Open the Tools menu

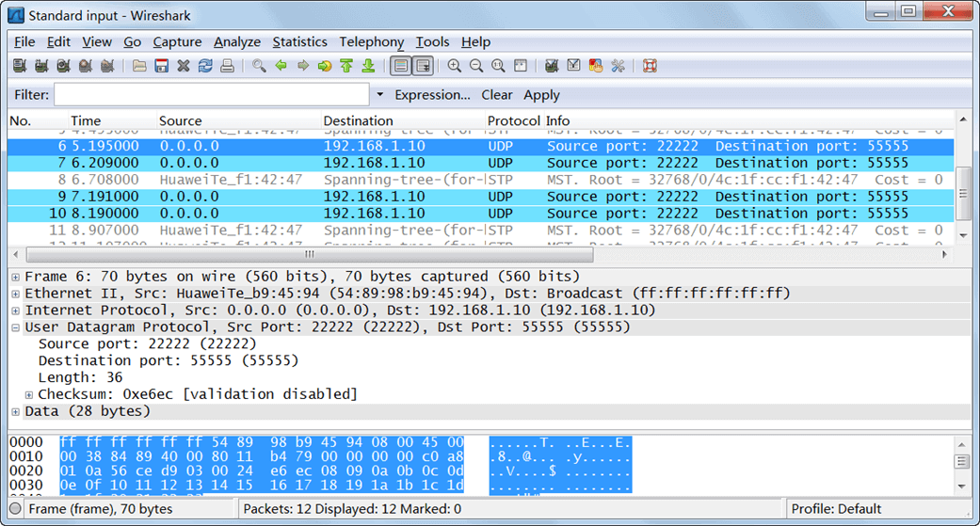tap(432, 41)
